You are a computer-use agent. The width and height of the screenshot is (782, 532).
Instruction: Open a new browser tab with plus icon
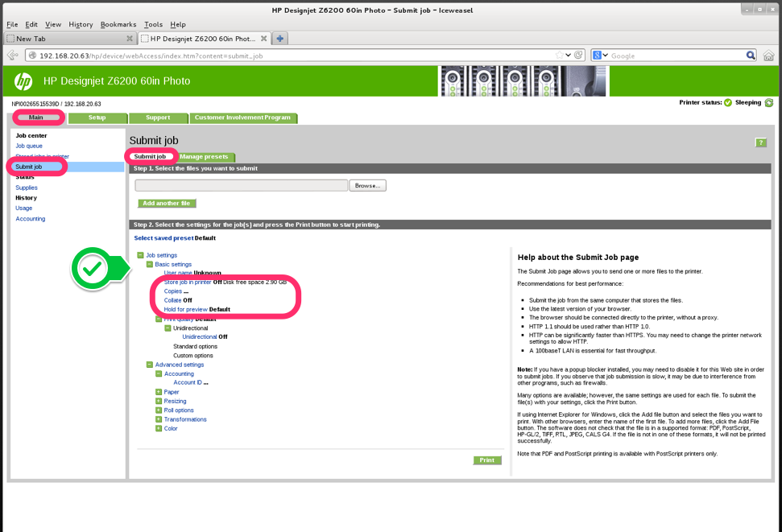279,39
